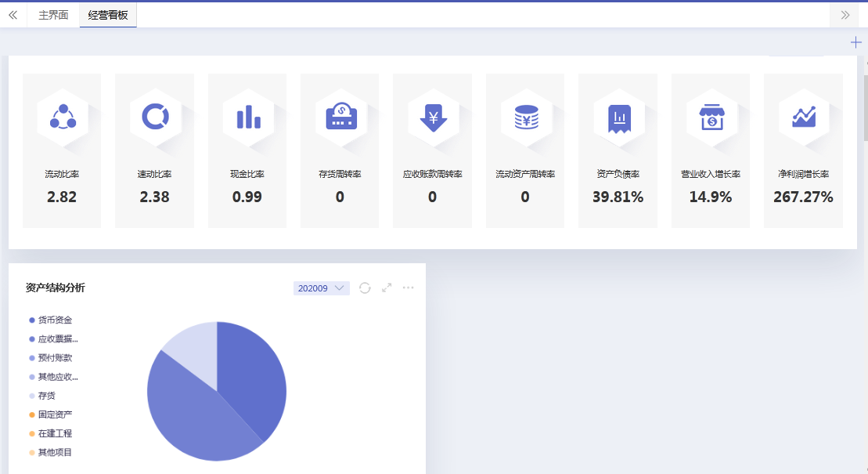Click the 净利润增长率 trend line icon
868x474 pixels.
pos(803,118)
